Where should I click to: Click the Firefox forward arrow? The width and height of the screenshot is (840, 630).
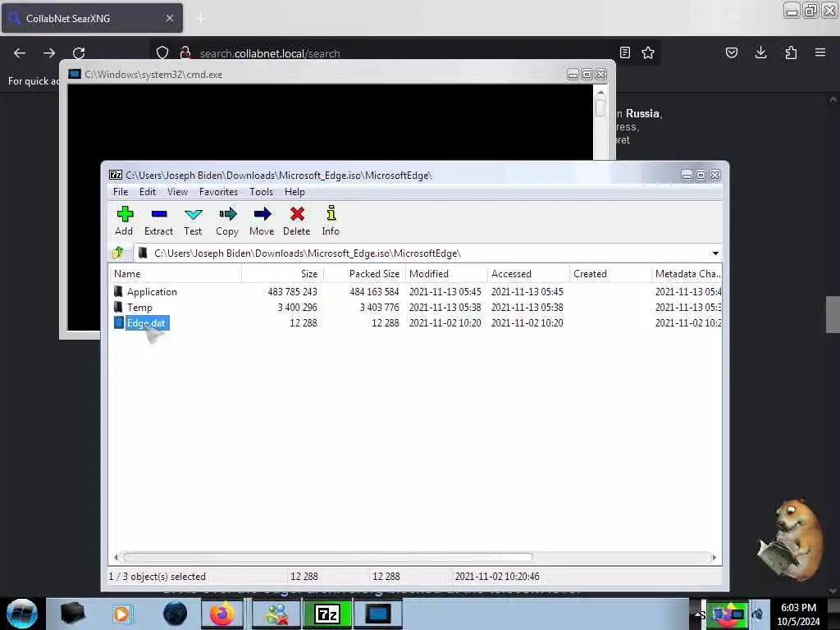49,53
